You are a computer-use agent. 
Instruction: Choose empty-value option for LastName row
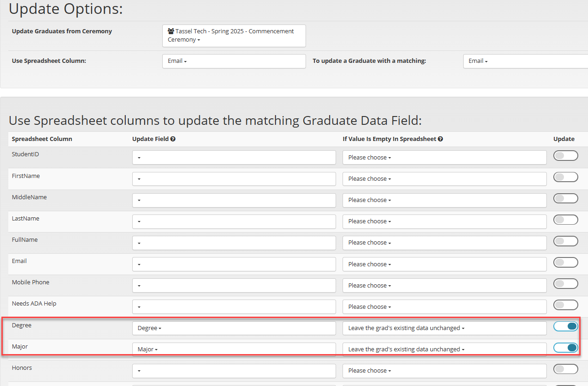point(444,221)
